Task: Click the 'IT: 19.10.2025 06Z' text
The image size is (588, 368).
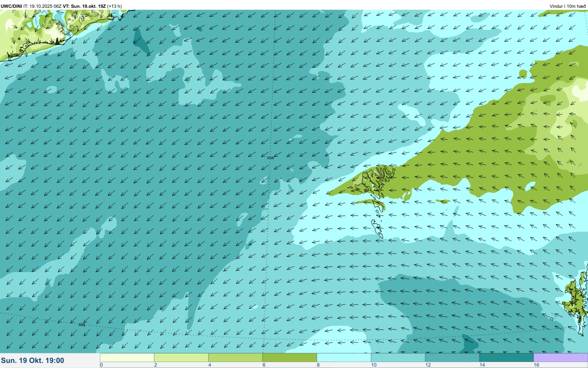Action: 42,6
